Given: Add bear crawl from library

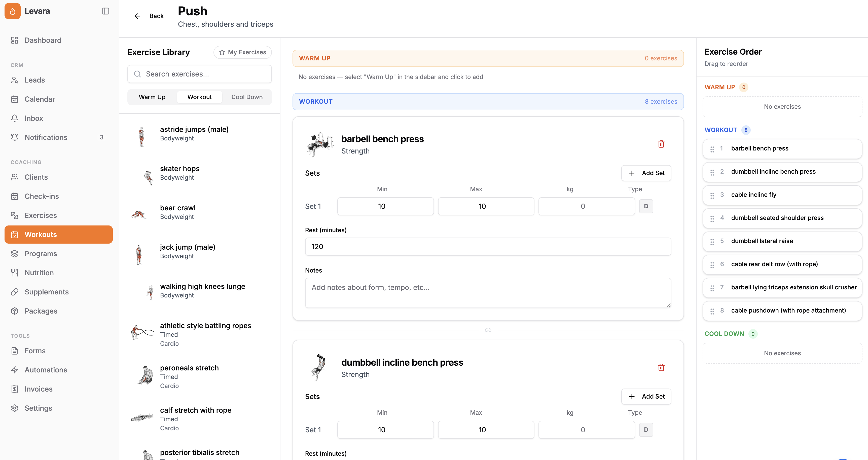Looking at the screenshot, I should (199, 214).
